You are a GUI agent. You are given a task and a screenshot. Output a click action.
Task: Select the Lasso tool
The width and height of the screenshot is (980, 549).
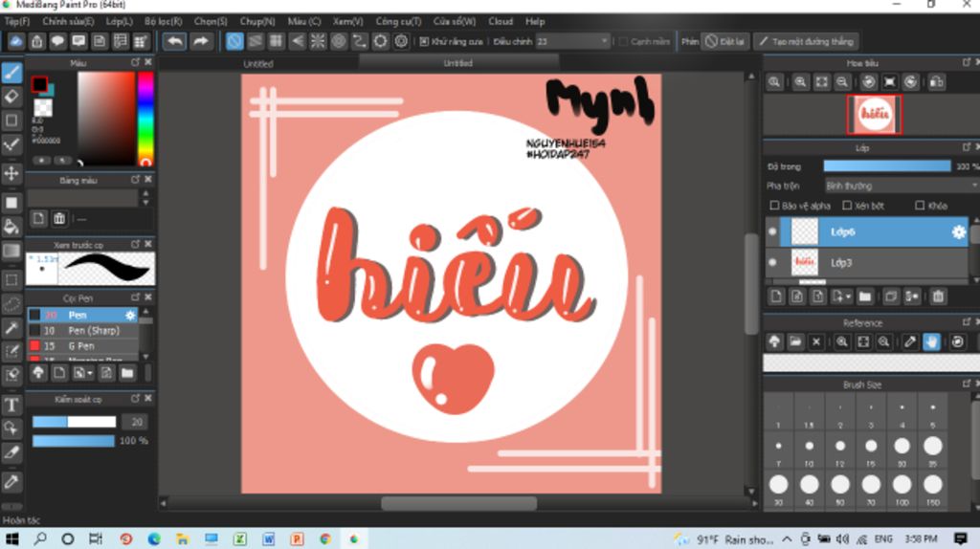tap(11, 304)
